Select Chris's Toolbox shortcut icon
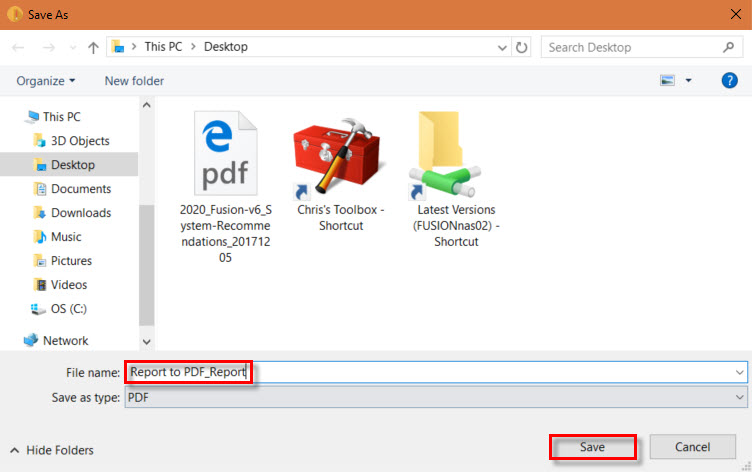This screenshot has width=752, height=472. coord(338,158)
